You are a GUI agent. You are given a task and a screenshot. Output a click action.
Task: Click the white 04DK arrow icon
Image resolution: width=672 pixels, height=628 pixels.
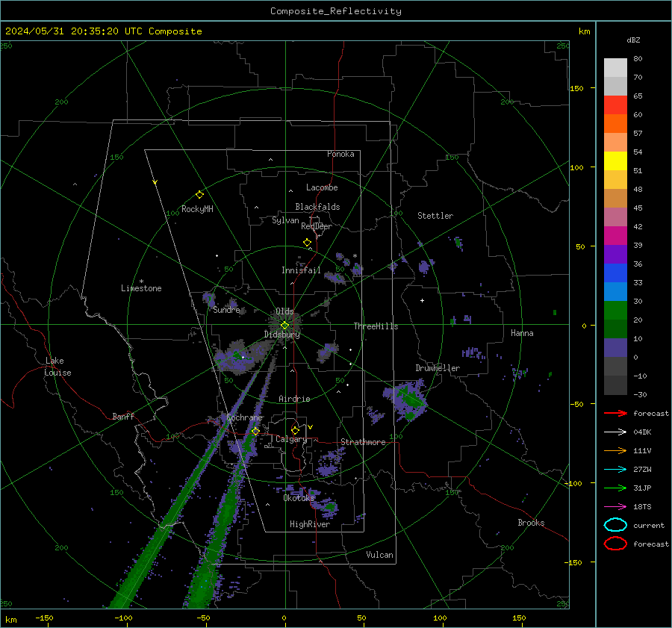point(615,432)
